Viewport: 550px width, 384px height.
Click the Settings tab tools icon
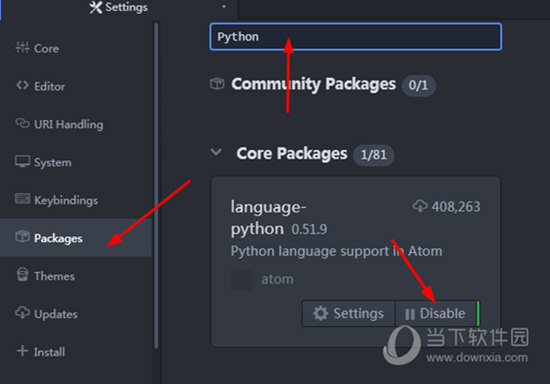tap(95, 7)
